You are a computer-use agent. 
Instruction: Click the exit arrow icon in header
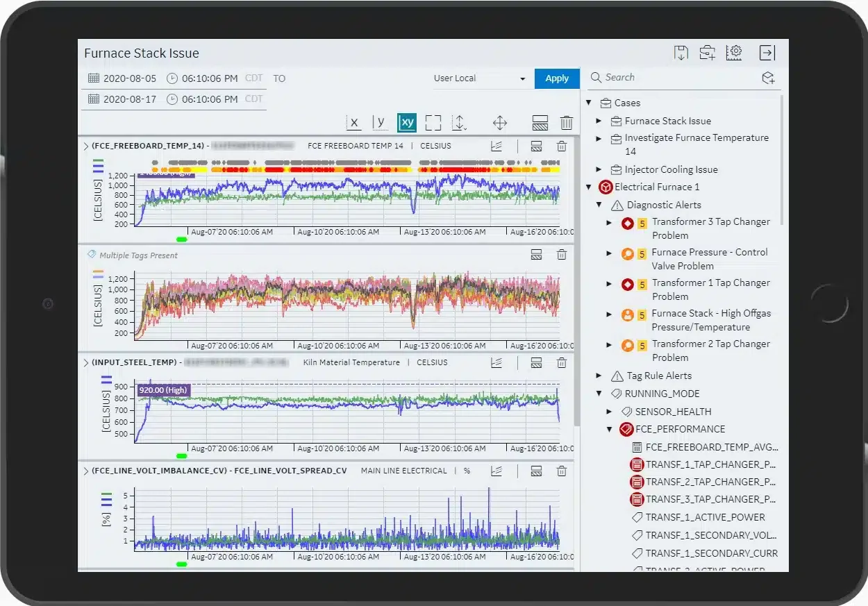tap(767, 53)
